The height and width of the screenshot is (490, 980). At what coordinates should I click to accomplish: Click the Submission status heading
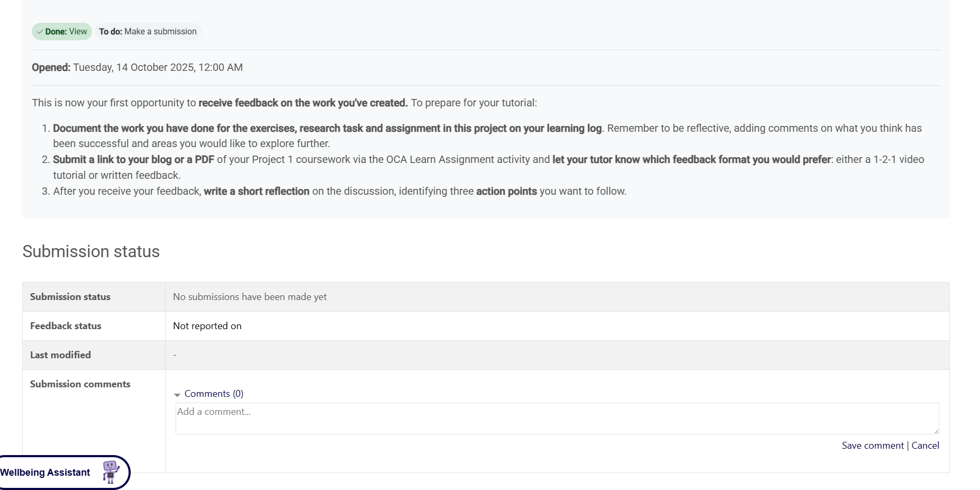click(91, 251)
